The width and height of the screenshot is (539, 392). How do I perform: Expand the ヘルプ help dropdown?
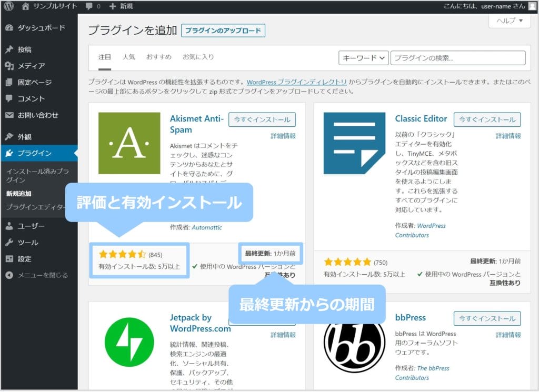tap(510, 21)
